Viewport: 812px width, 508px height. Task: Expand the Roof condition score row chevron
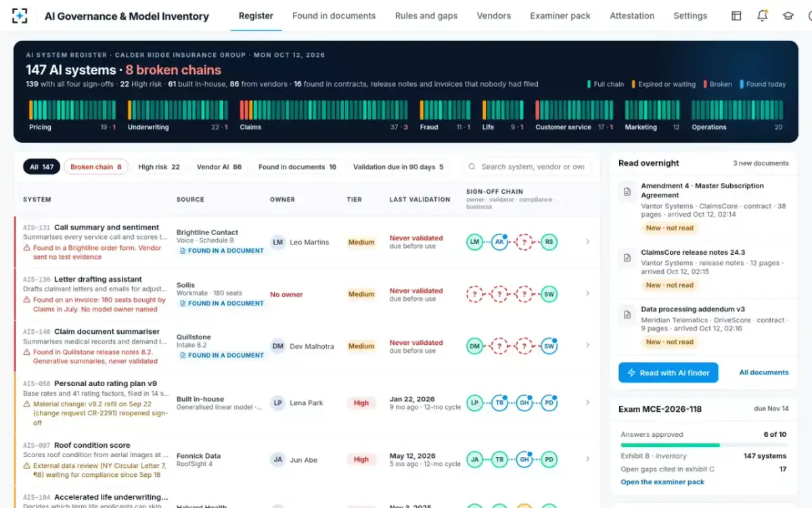pyautogui.click(x=587, y=459)
